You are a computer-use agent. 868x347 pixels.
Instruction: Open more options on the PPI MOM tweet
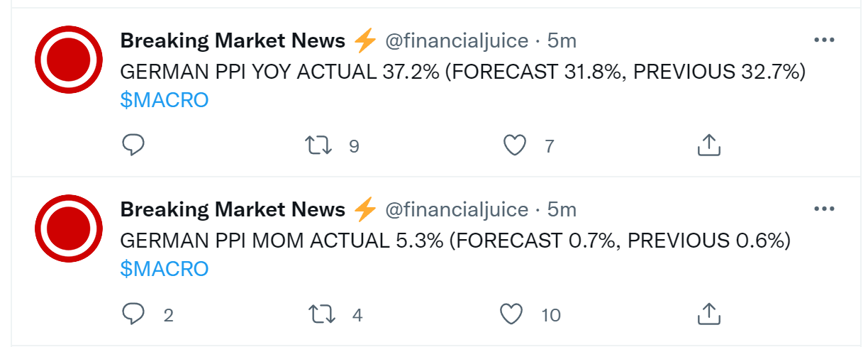click(x=824, y=209)
